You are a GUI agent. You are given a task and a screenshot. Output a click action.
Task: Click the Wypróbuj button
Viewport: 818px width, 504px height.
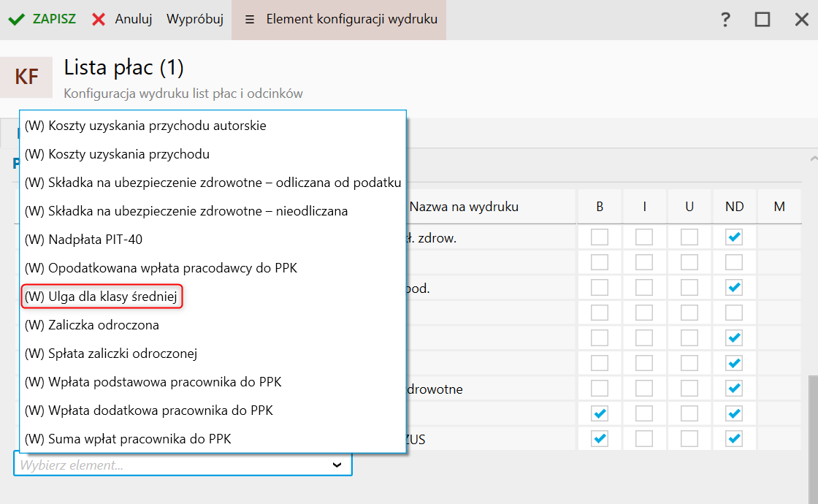pos(195,20)
